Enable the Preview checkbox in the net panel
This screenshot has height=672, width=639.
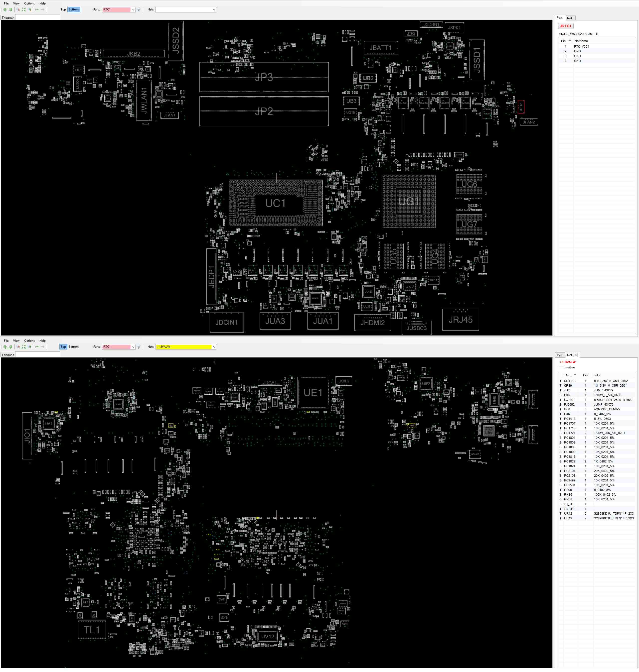point(560,368)
